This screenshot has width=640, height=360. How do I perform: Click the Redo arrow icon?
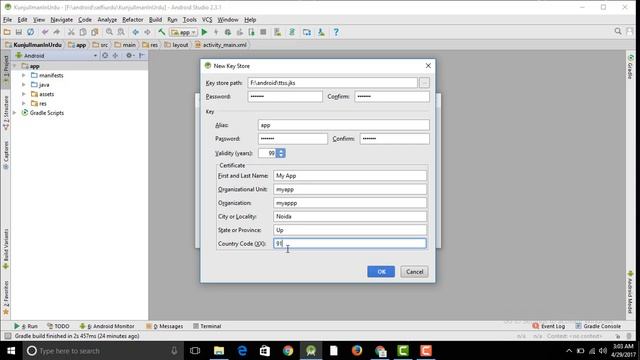57,32
